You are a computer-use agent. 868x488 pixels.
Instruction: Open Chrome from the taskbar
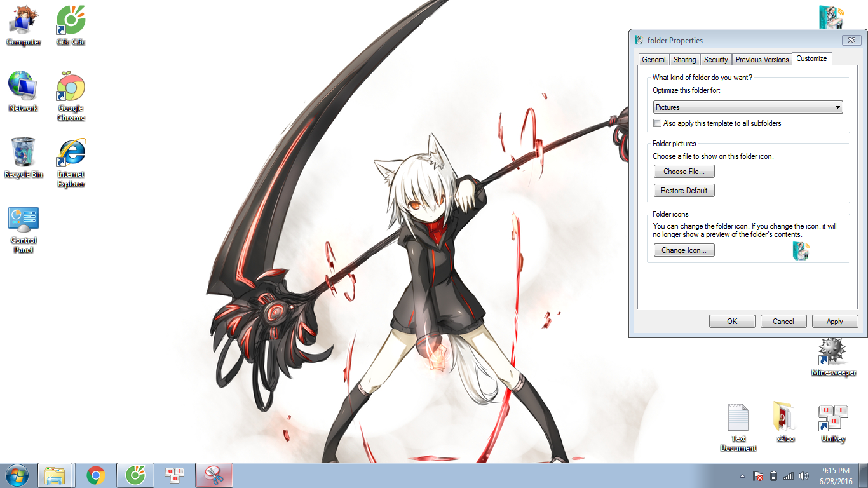[96, 475]
